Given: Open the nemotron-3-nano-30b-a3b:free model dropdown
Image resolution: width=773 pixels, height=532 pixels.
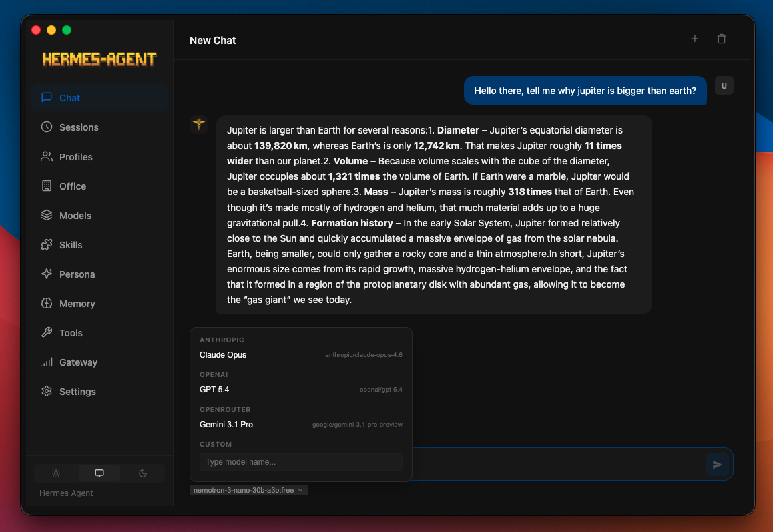Looking at the screenshot, I should [249, 490].
